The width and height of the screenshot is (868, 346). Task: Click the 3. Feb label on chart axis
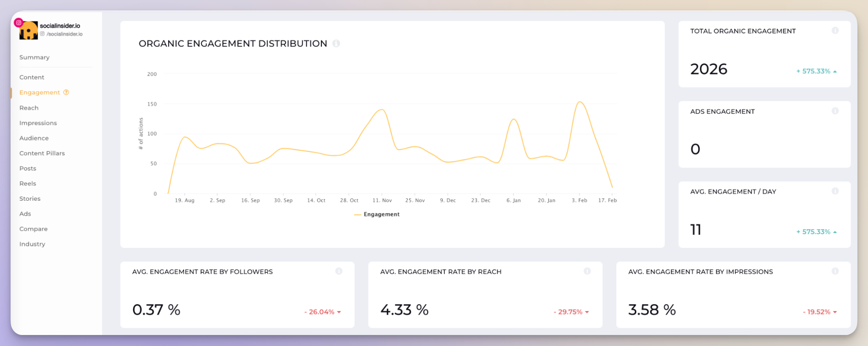579,200
